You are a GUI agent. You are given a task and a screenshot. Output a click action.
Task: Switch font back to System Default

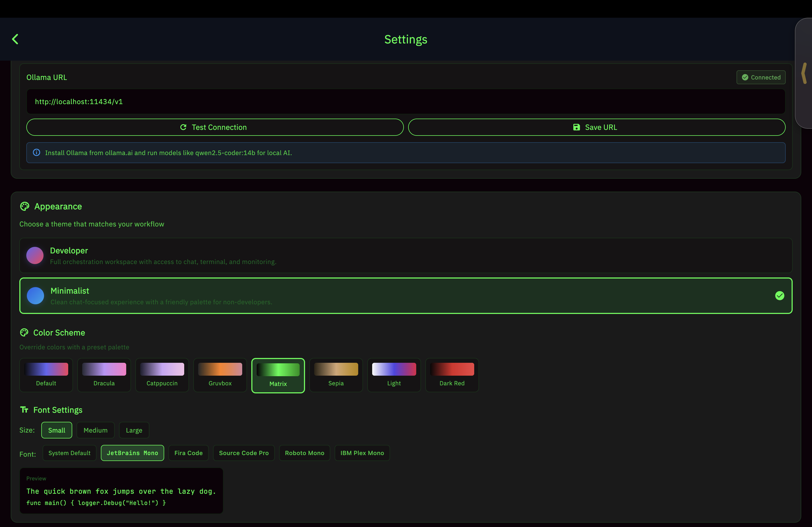click(x=69, y=453)
